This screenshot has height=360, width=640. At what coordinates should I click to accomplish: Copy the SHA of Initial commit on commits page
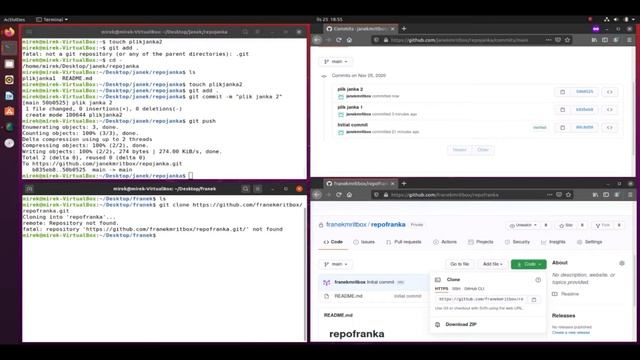point(562,127)
